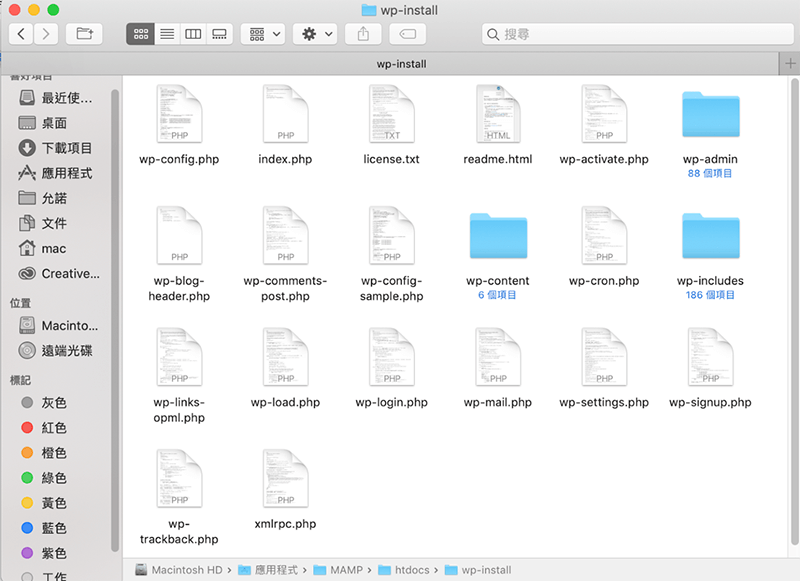Filter by 藍色 tag
The height and width of the screenshot is (581, 800).
click(44, 528)
